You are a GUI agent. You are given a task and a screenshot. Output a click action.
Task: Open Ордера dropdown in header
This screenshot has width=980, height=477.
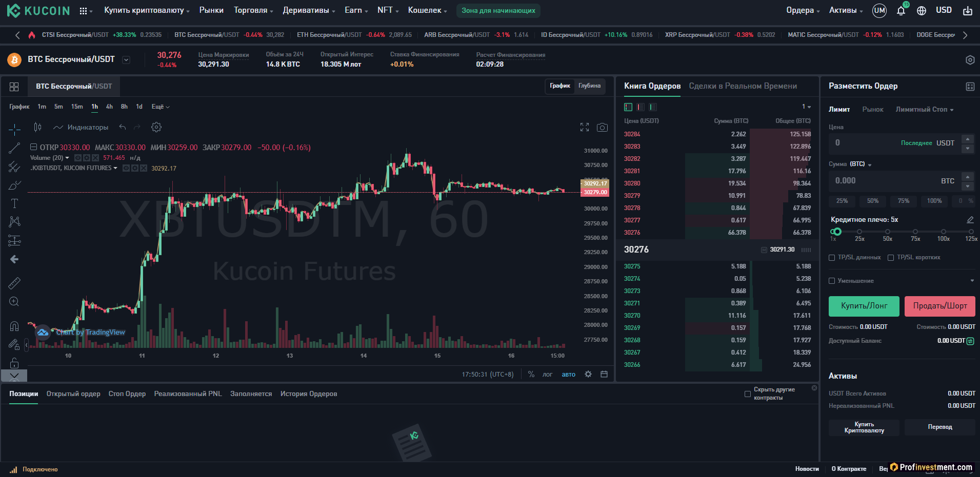pos(803,10)
